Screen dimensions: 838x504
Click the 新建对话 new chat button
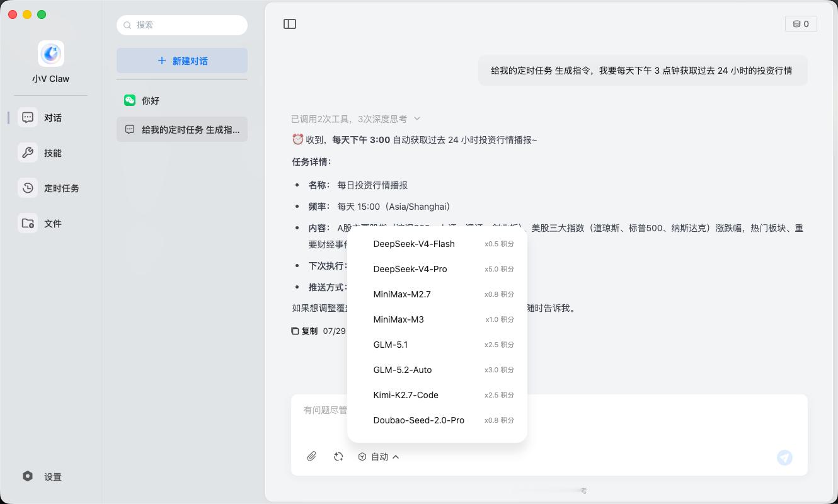pos(182,60)
